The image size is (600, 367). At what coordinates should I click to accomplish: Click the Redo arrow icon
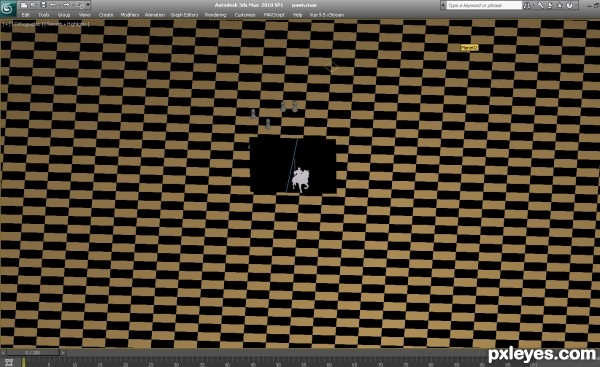(67, 5)
